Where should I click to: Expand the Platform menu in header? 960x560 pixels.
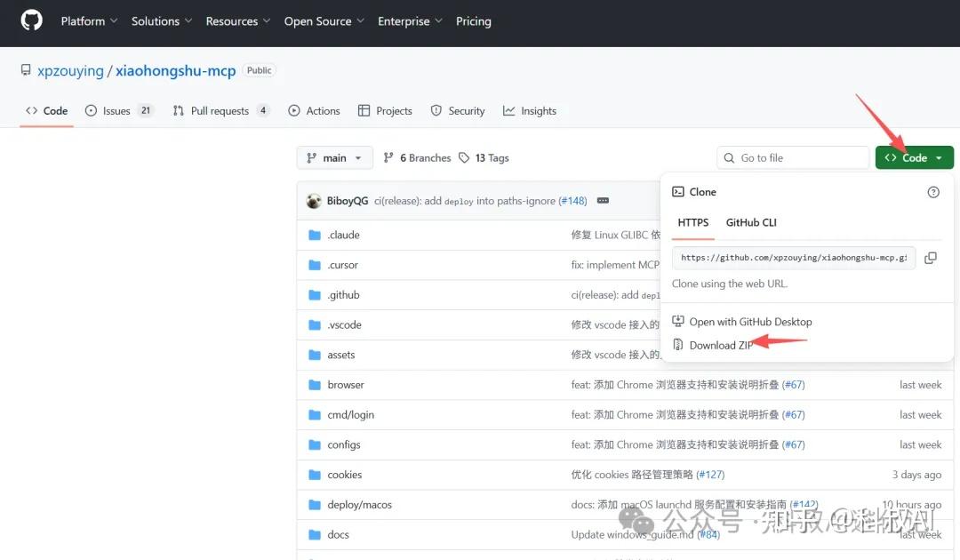(x=88, y=21)
